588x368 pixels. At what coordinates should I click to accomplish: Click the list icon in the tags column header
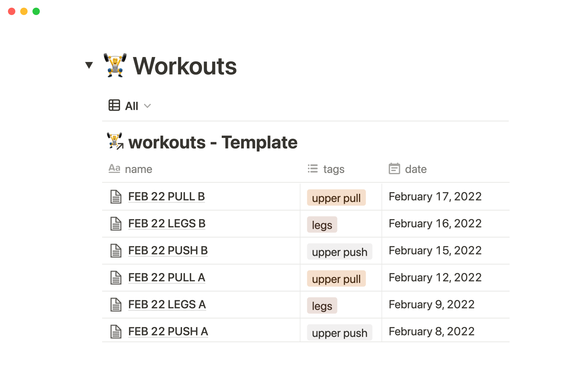click(x=312, y=169)
